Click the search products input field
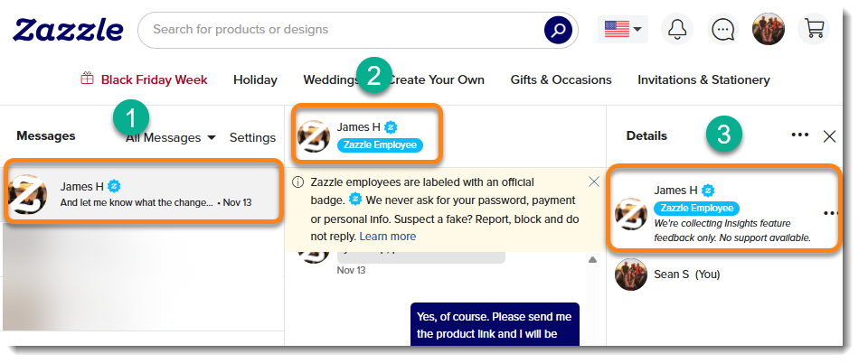Screen dimensions: 868x363 pyautogui.click(x=344, y=30)
